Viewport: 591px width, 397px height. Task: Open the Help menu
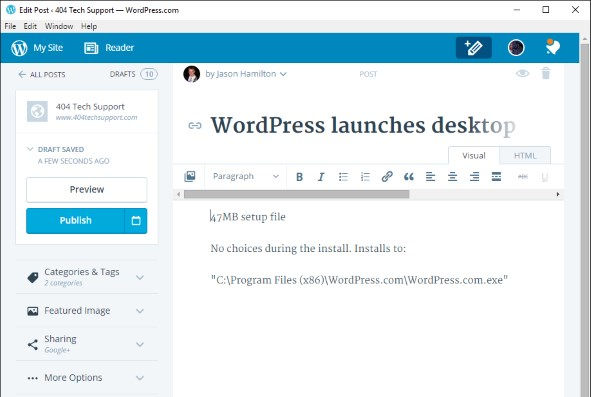coord(89,26)
